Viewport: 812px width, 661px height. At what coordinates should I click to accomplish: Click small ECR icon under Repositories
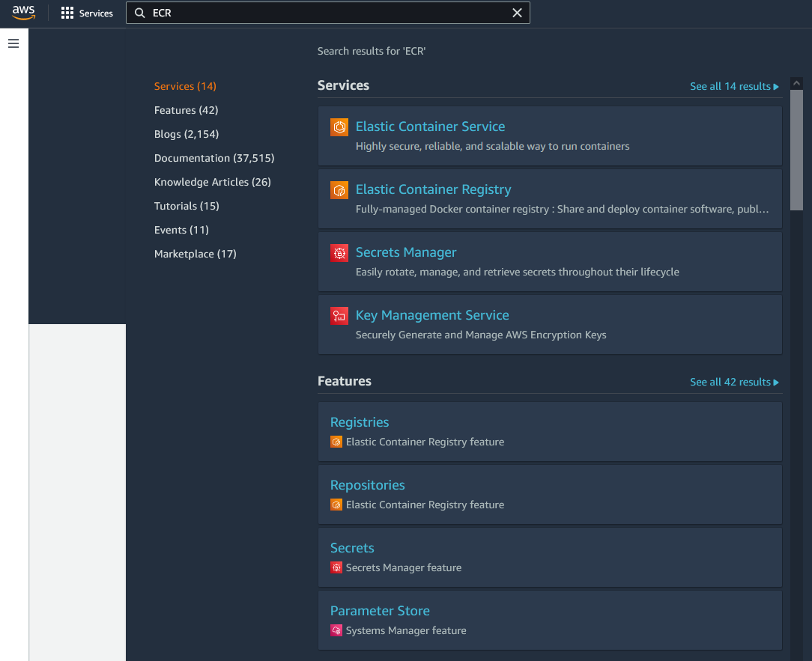click(x=336, y=505)
